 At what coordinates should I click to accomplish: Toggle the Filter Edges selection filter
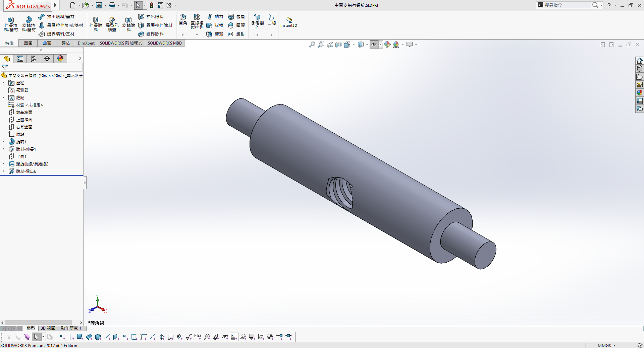tap(71, 337)
